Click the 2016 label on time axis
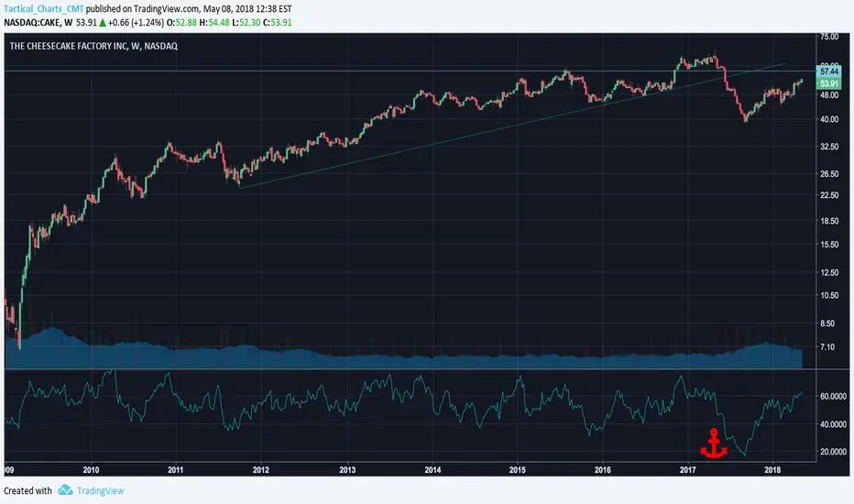Screen dimensions: 854x504 point(602,470)
